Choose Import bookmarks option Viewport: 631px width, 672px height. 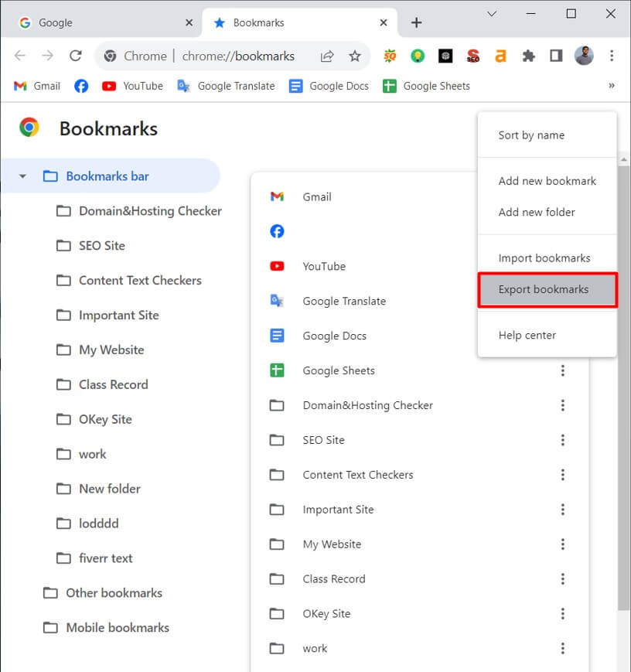(547, 258)
